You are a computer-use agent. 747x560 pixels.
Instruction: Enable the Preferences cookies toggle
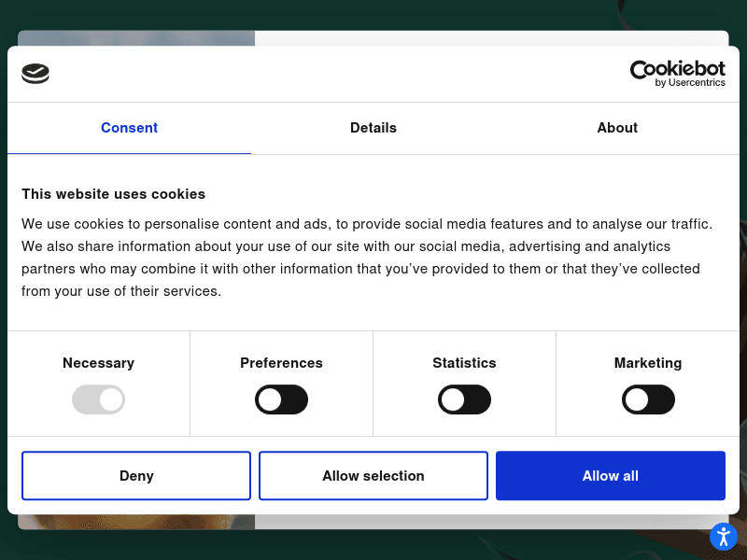(x=281, y=400)
